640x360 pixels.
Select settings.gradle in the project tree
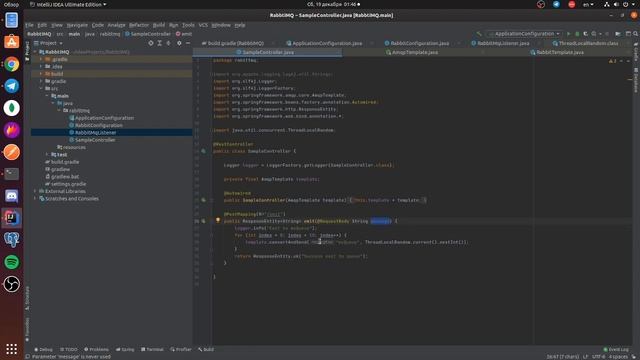(65, 184)
